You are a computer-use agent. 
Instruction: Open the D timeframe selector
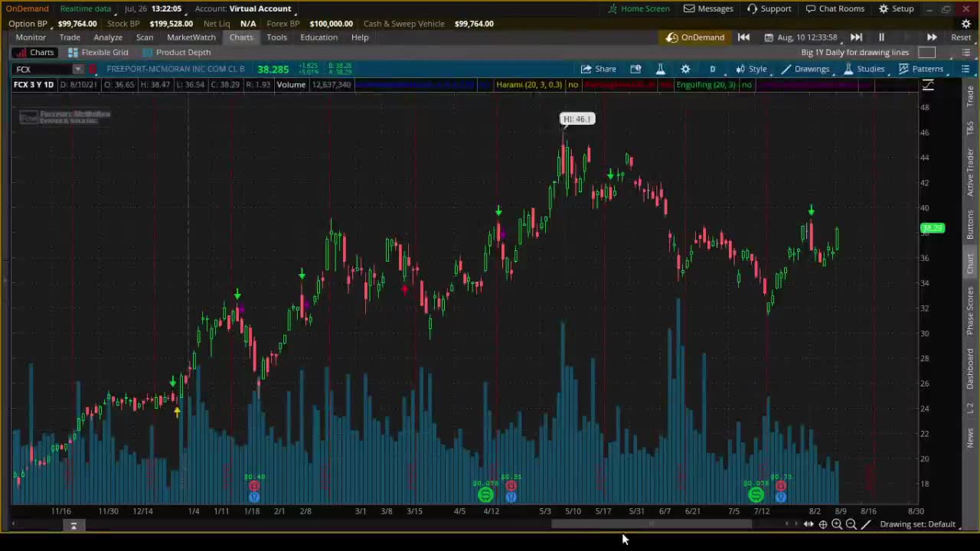[712, 69]
